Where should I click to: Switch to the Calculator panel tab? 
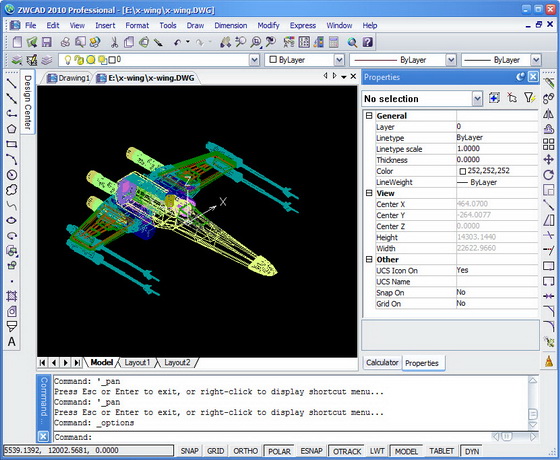click(x=382, y=362)
